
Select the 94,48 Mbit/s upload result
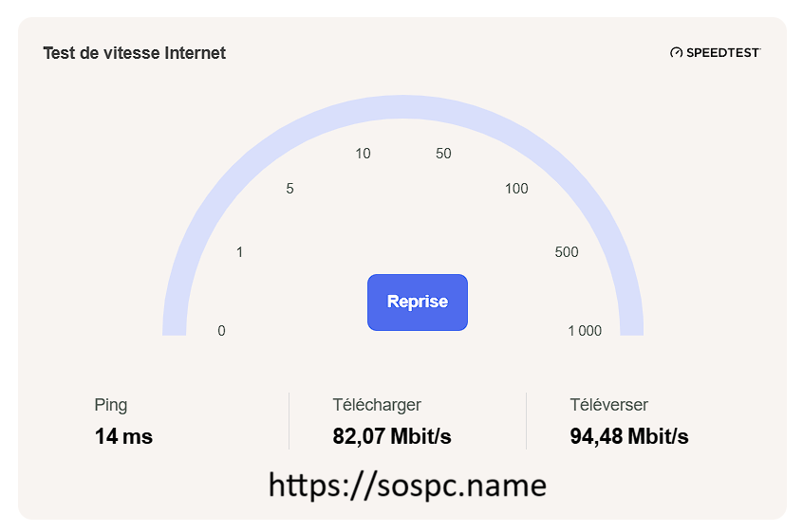tap(629, 436)
